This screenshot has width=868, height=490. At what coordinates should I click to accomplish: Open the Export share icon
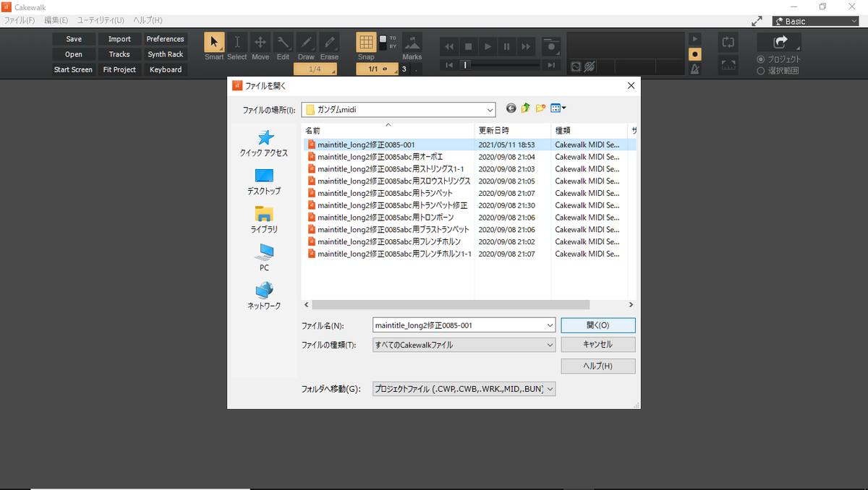[779, 43]
